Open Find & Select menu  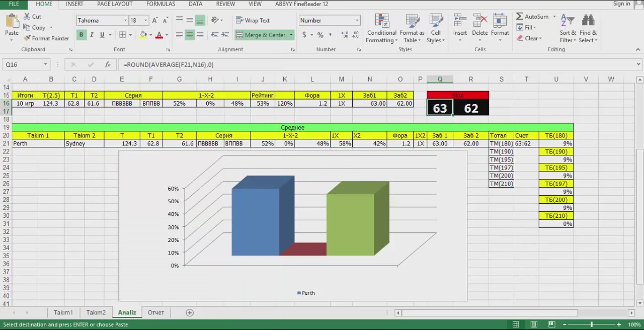[588, 28]
